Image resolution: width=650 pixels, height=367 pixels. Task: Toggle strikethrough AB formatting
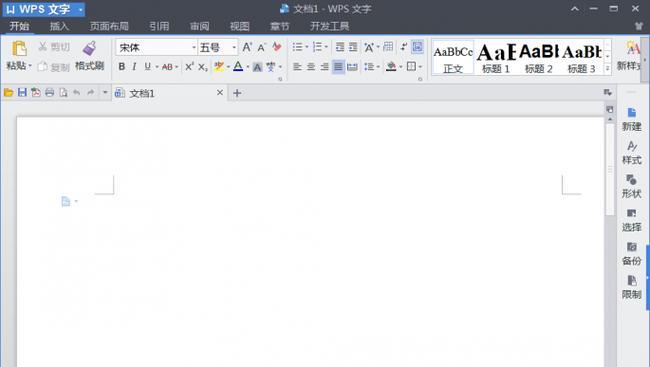[167, 67]
